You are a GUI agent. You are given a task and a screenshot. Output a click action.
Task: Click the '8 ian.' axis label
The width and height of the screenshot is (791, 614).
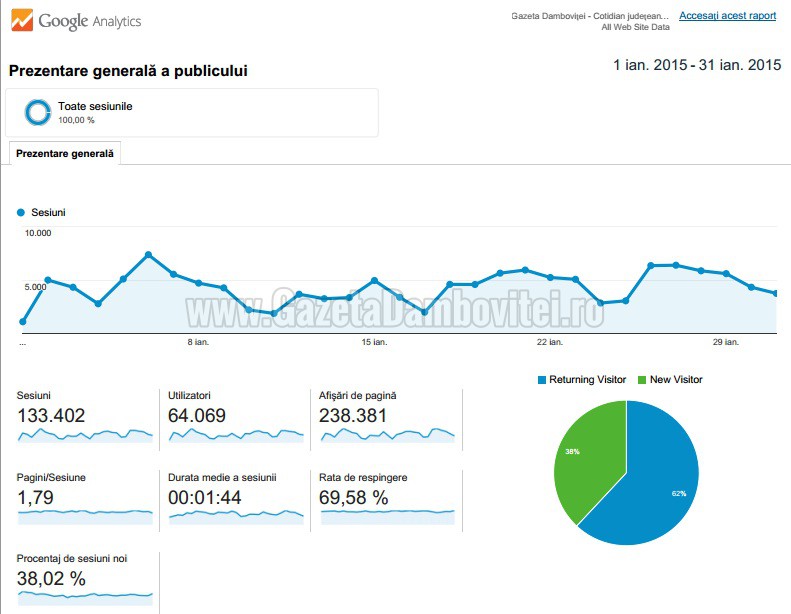198,342
